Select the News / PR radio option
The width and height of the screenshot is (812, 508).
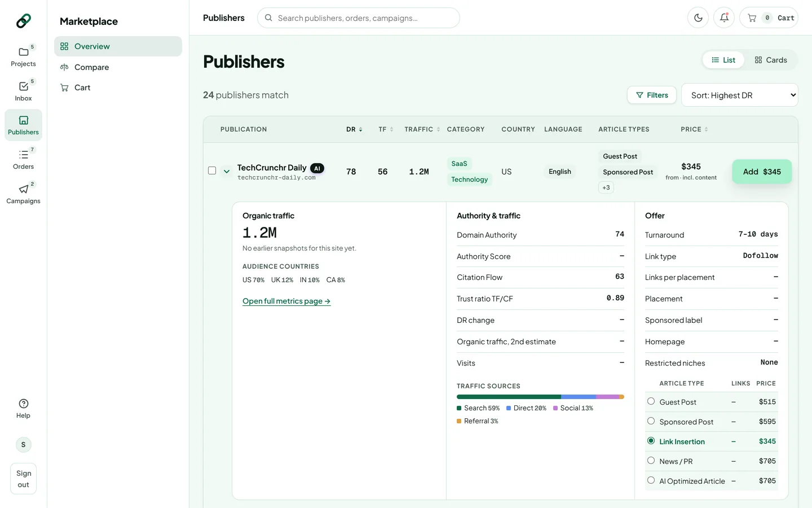point(651,461)
